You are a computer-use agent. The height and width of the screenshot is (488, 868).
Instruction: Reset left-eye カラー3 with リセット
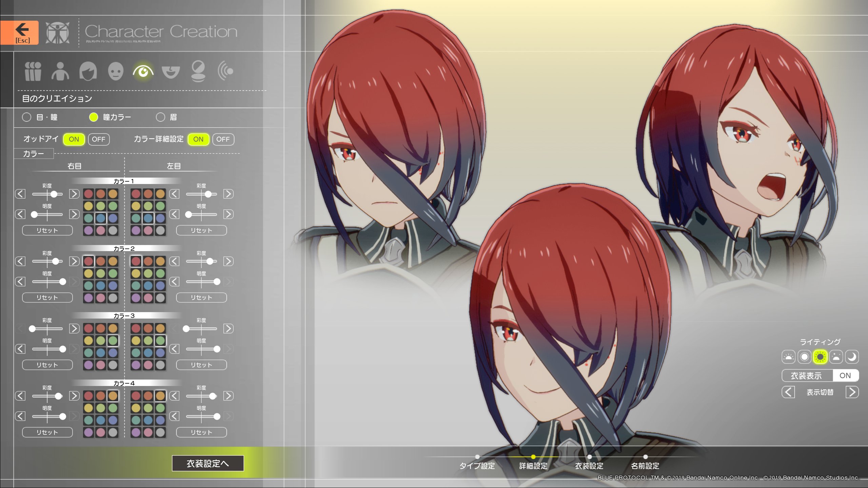point(201,365)
